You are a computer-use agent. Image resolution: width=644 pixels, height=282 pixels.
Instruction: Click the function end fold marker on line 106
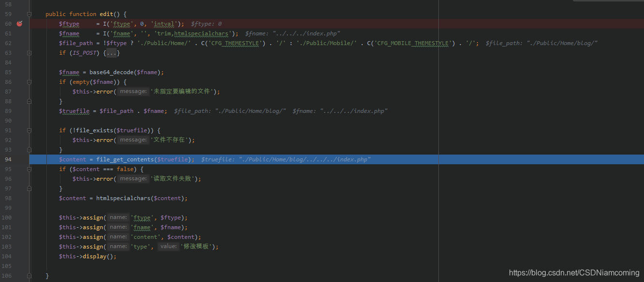coord(30,276)
